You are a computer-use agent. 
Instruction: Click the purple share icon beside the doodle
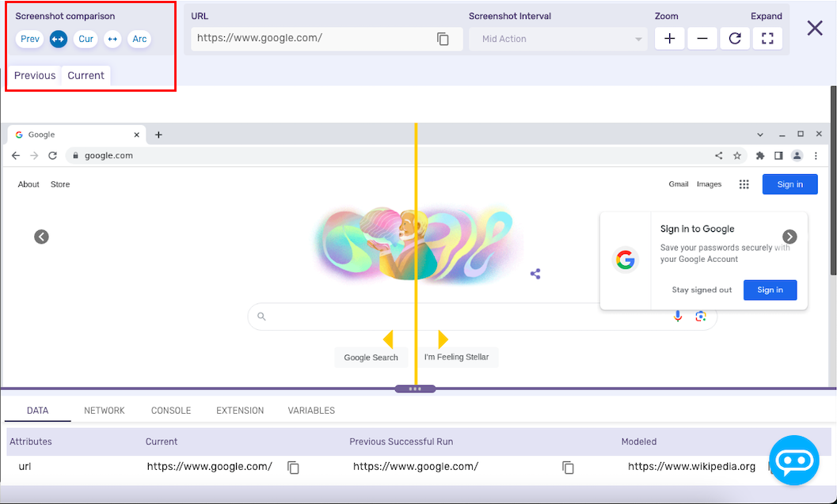pyautogui.click(x=535, y=274)
